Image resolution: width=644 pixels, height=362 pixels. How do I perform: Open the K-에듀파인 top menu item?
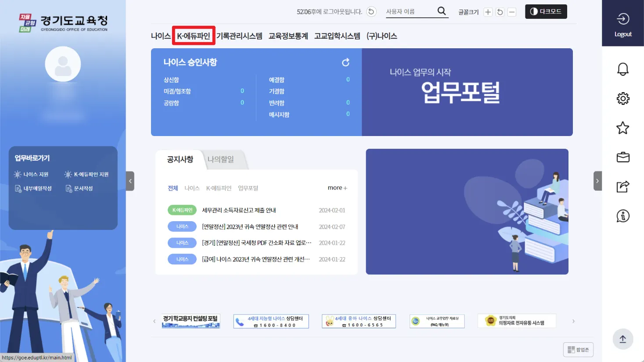(x=194, y=36)
